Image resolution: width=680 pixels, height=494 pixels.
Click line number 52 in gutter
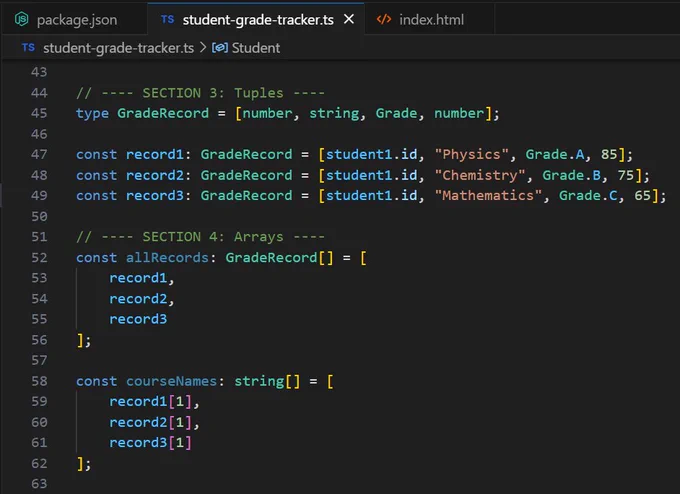[39, 258]
